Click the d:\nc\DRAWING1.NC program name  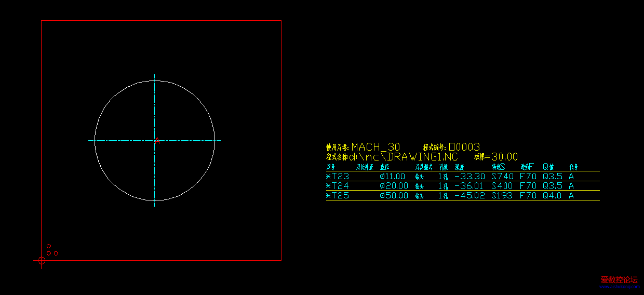pyautogui.click(x=404, y=157)
